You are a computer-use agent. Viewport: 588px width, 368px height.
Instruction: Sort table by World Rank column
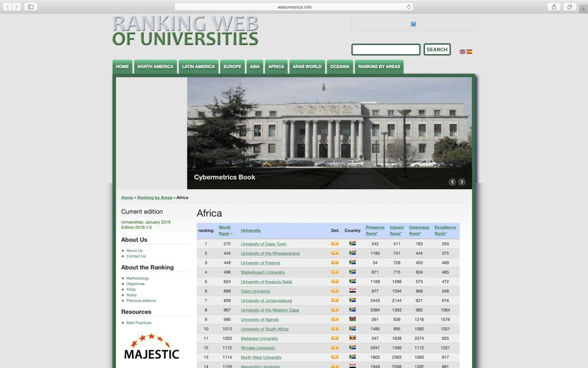pos(225,231)
